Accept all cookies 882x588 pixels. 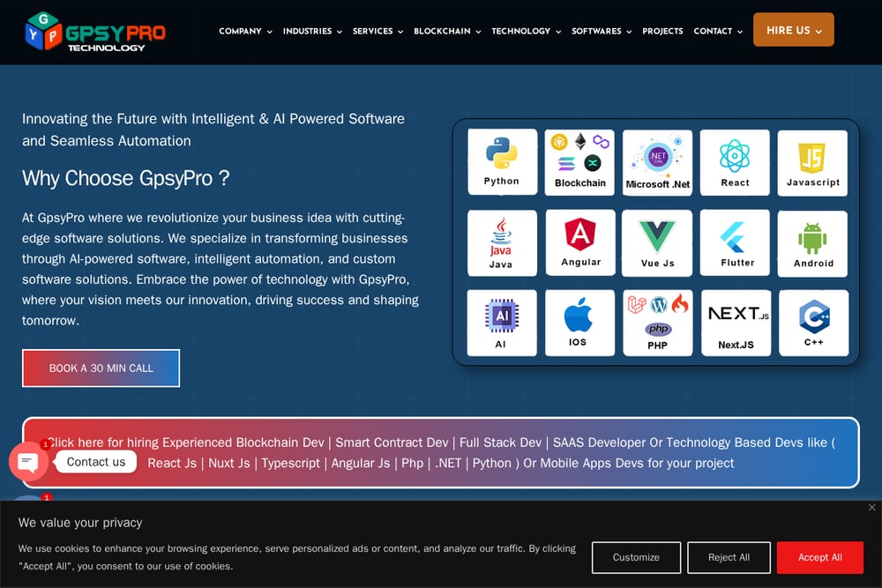(x=819, y=558)
